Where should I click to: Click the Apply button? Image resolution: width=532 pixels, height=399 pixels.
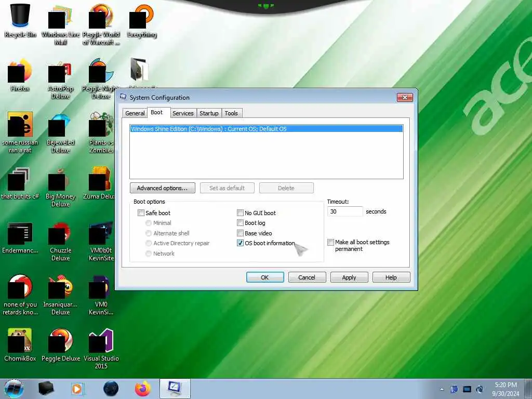(x=349, y=277)
